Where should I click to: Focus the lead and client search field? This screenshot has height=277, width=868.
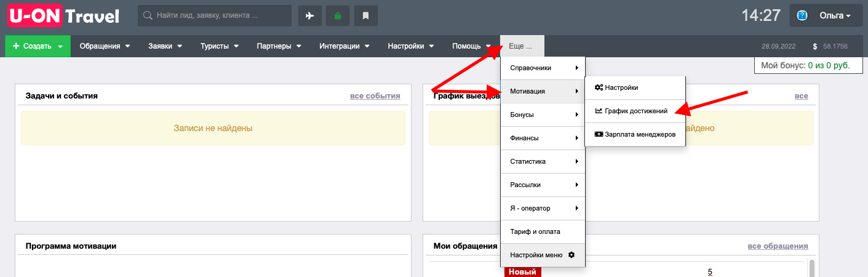[215, 16]
